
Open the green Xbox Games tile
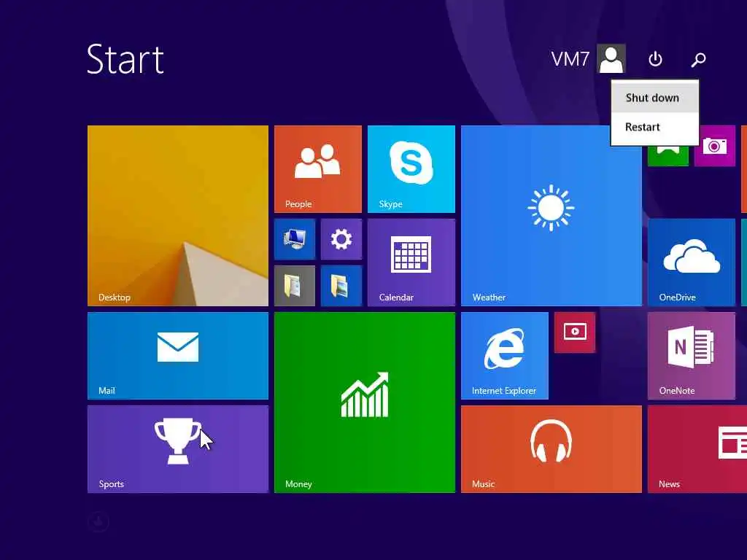tap(668, 156)
